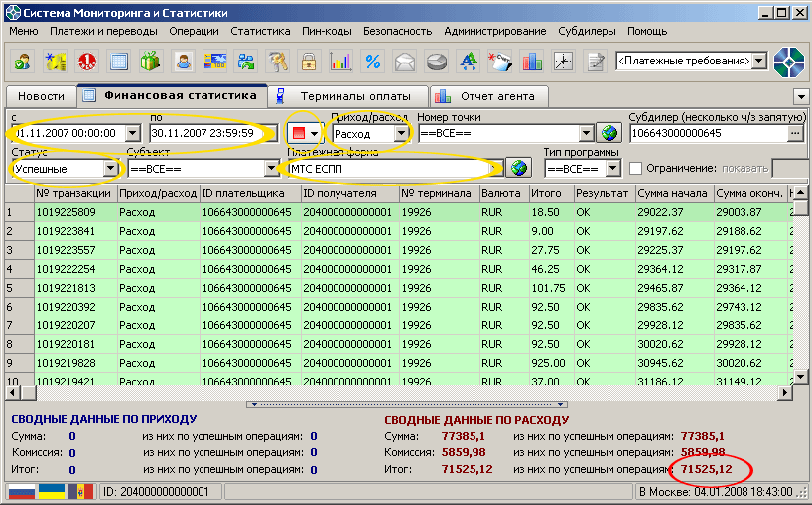Click the envelope toolbar icon
Viewport: 812px width, 505px height.
405,62
